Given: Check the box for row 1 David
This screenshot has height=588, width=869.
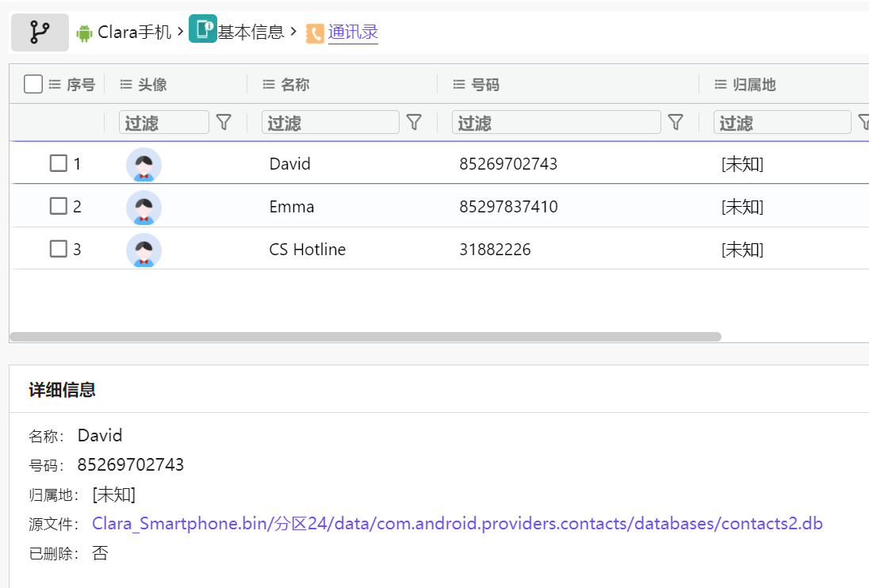Looking at the screenshot, I should pyautogui.click(x=58, y=163).
